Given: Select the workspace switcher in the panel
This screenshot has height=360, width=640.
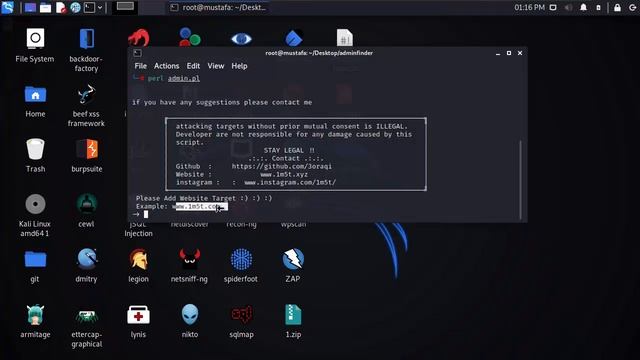Looking at the screenshot, I should 125,7.
